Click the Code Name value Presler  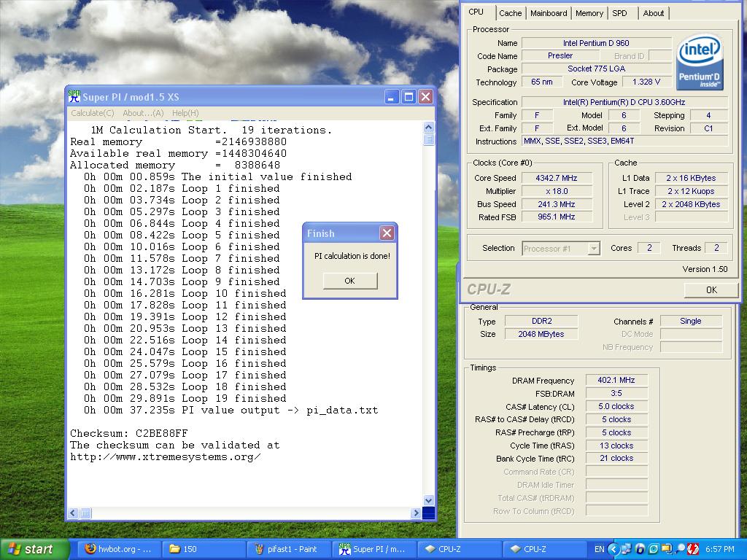(x=560, y=55)
